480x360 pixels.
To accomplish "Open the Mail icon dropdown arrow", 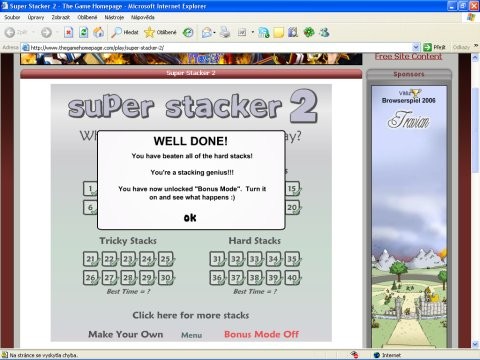I will (x=214, y=32).
